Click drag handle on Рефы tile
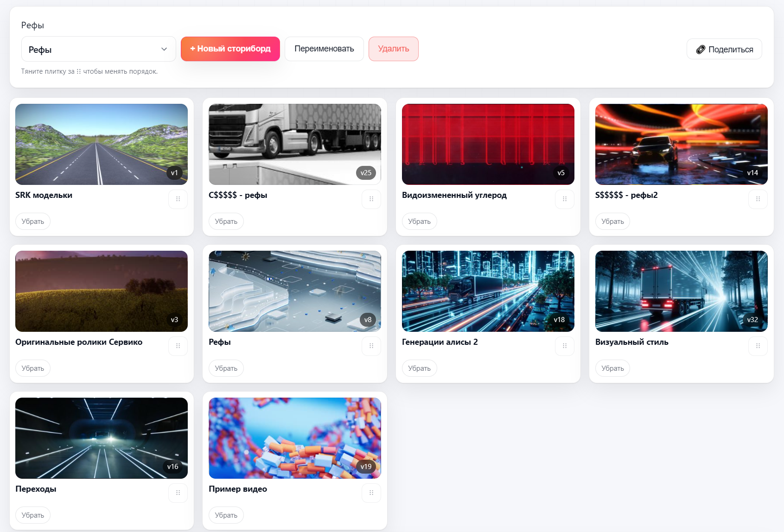This screenshot has width=784, height=532. 371,346
